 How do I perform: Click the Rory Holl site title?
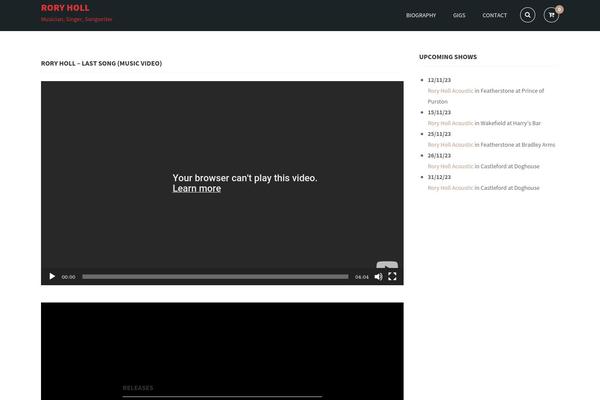click(x=65, y=8)
